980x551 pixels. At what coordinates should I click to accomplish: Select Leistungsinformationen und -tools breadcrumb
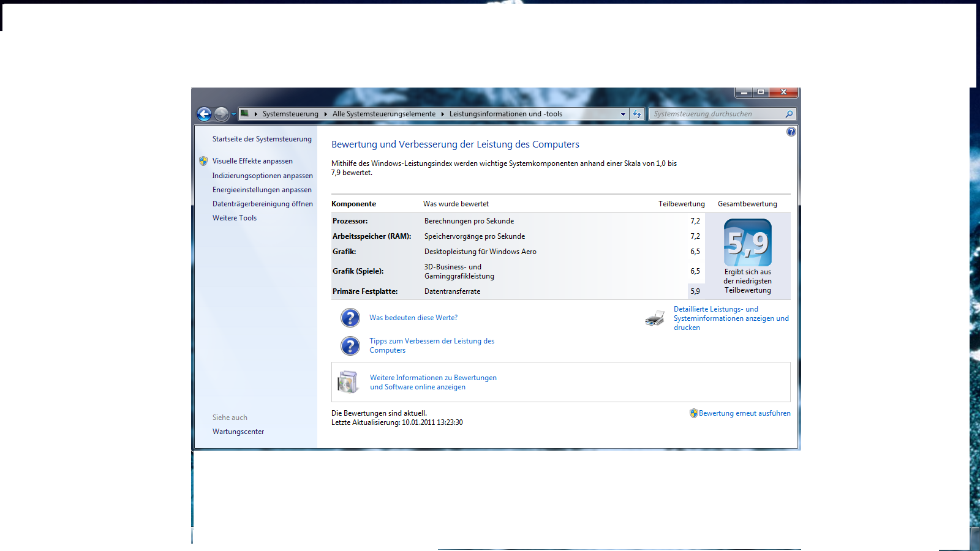(x=506, y=114)
